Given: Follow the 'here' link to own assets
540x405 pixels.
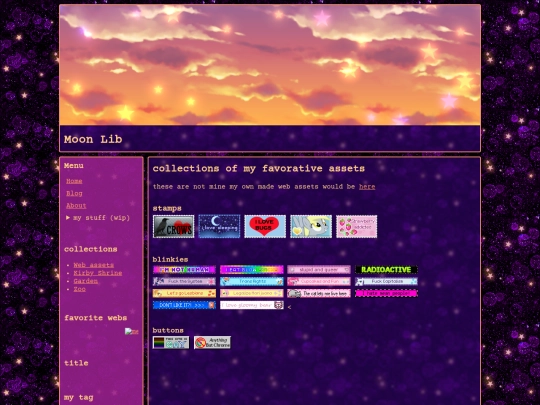Looking at the screenshot, I should (367, 187).
